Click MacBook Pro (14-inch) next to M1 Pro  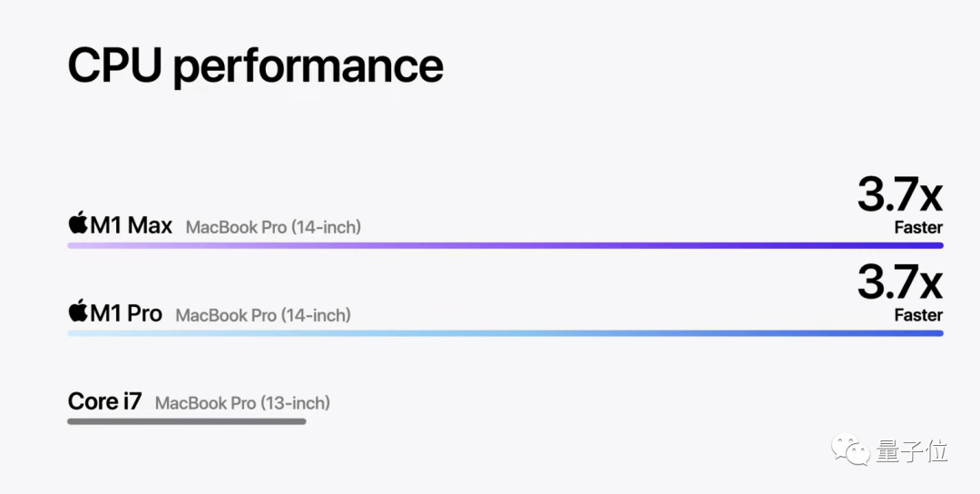(263, 315)
